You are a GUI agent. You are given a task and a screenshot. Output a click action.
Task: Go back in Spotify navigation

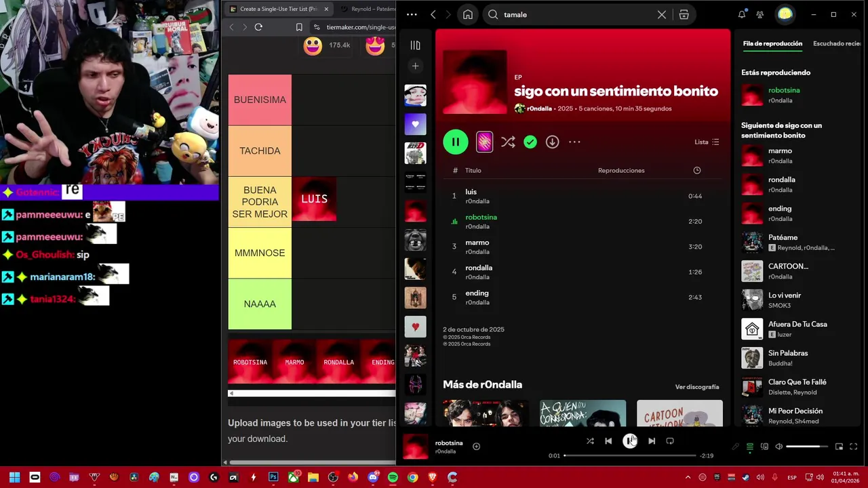click(x=433, y=14)
